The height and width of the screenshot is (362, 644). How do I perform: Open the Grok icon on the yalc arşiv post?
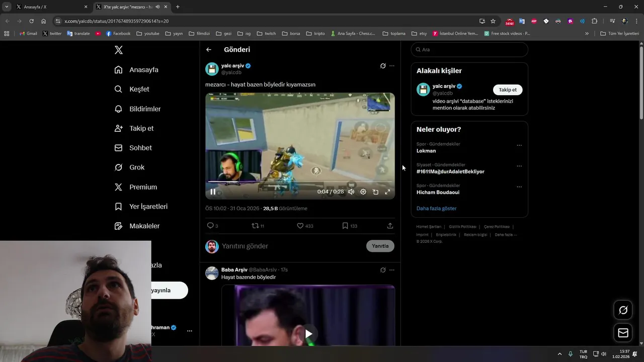(383, 66)
